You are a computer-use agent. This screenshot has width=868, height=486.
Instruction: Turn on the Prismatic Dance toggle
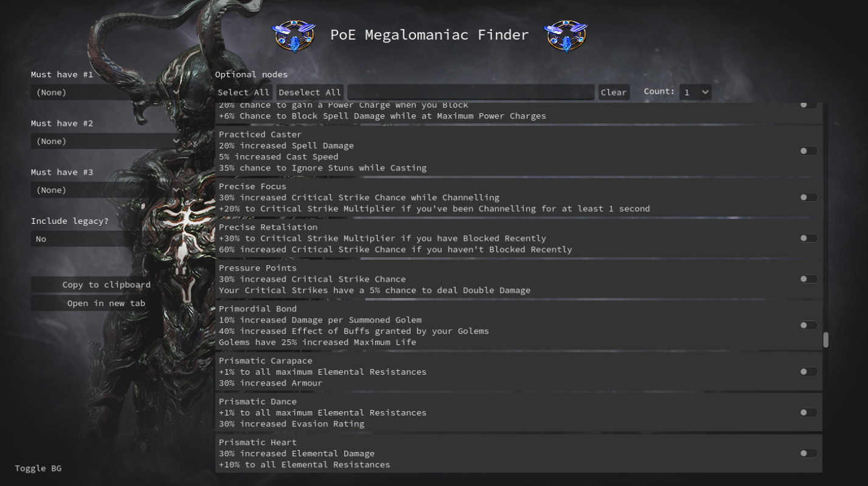pyautogui.click(x=808, y=412)
